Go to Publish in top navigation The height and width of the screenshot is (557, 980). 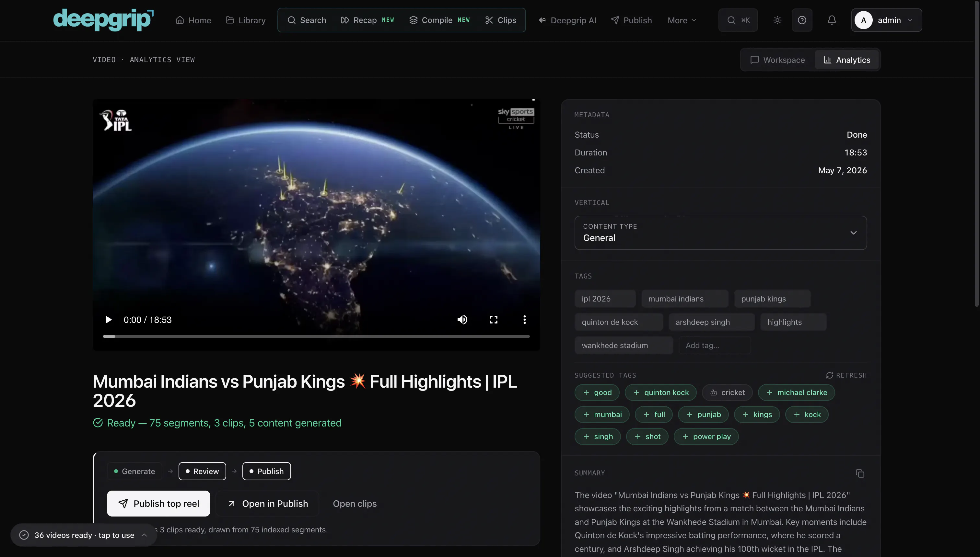[x=631, y=20]
